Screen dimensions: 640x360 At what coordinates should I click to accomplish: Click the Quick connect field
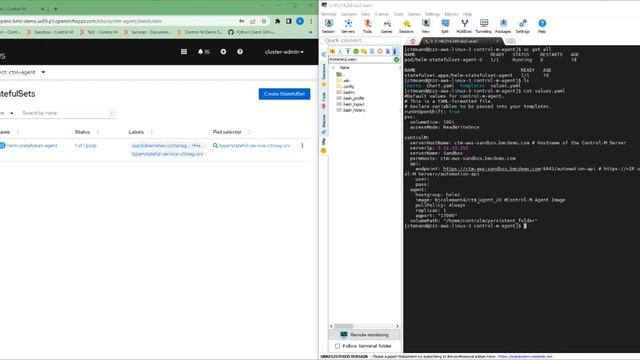pos(361,40)
